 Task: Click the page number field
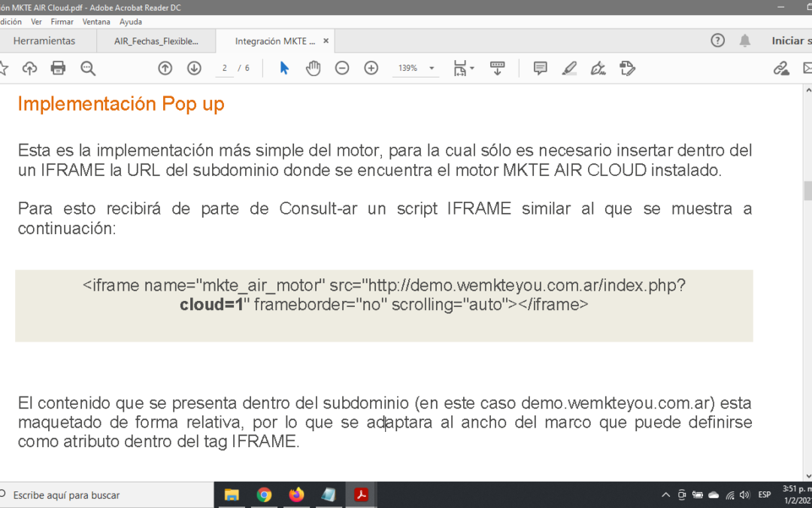point(224,68)
